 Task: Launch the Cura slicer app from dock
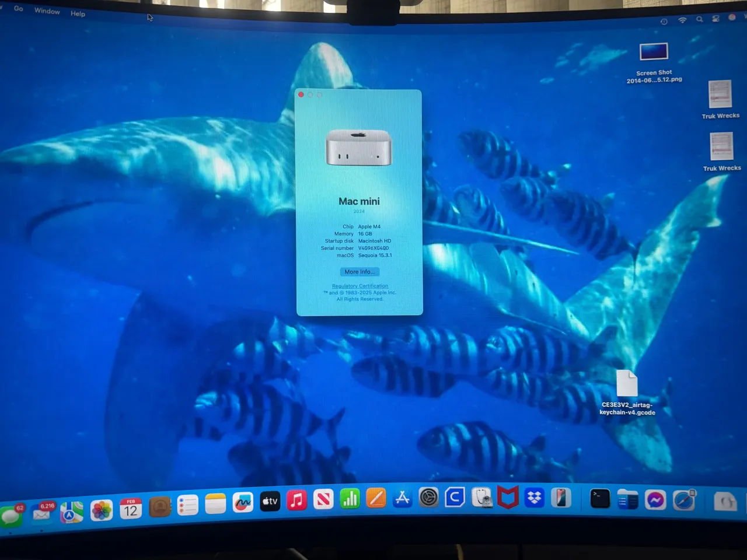pos(455,497)
